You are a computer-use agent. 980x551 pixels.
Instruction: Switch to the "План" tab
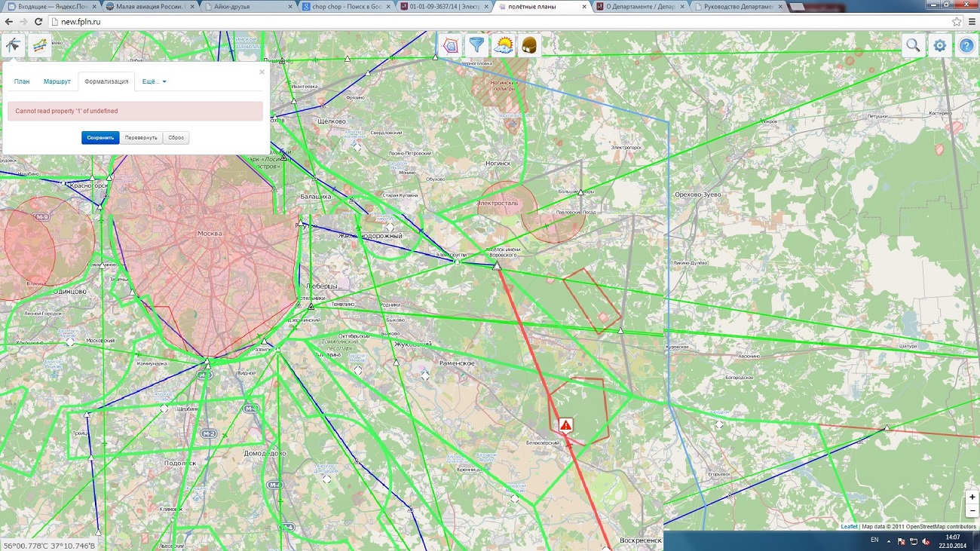[x=22, y=81]
